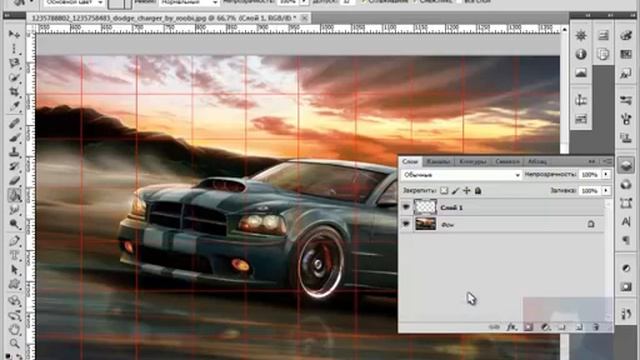Toggle lock image pixels brush icon
Screen dimensions: 640x360
pyautogui.click(x=456, y=191)
